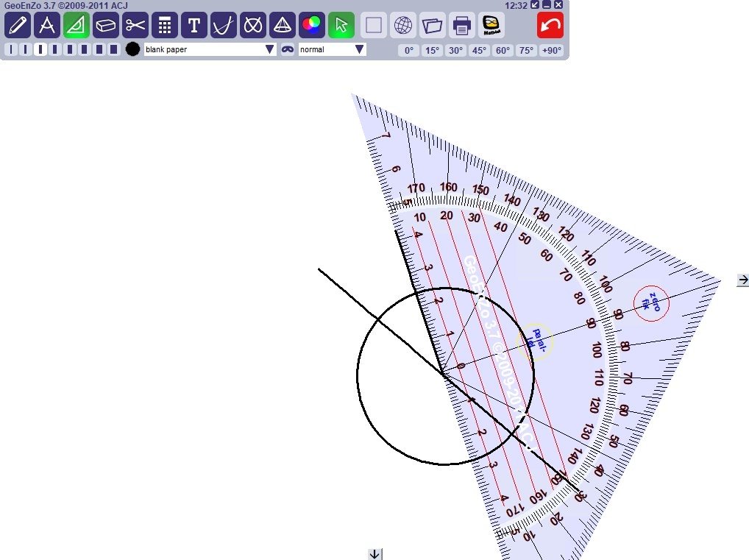Open the RGB color picker

[x=312, y=25]
